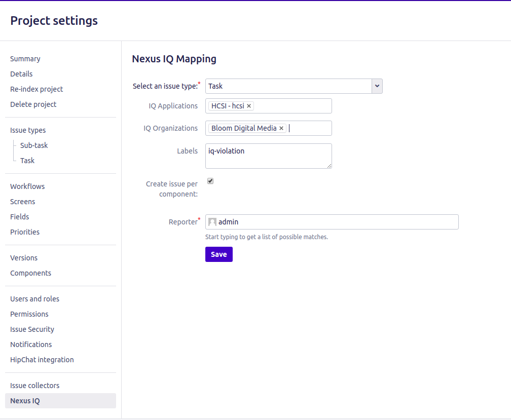511x420 pixels.
Task: Open Issue collectors in sidebar
Action: [x=34, y=386]
